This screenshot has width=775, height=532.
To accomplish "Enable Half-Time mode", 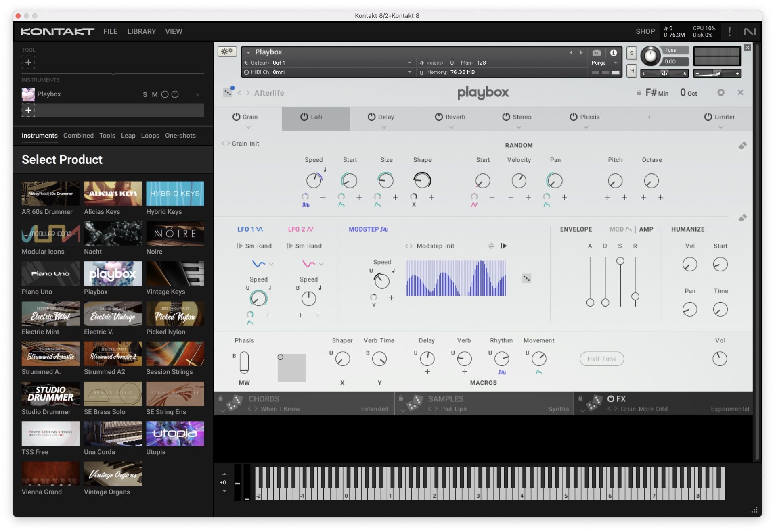I will [x=601, y=359].
